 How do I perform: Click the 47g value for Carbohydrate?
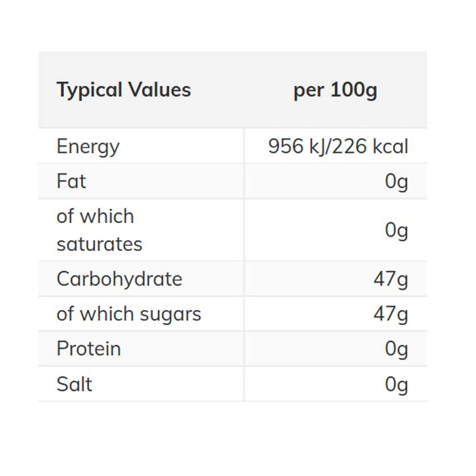[390, 279]
